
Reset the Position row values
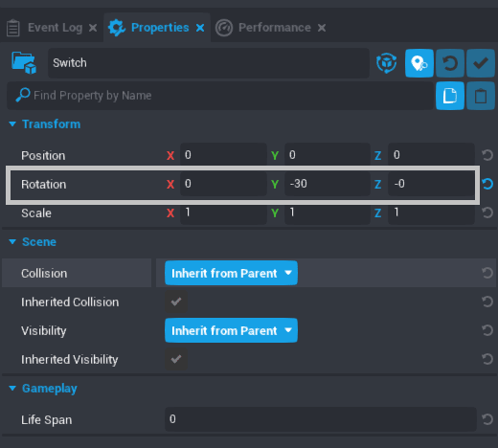coord(487,155)
